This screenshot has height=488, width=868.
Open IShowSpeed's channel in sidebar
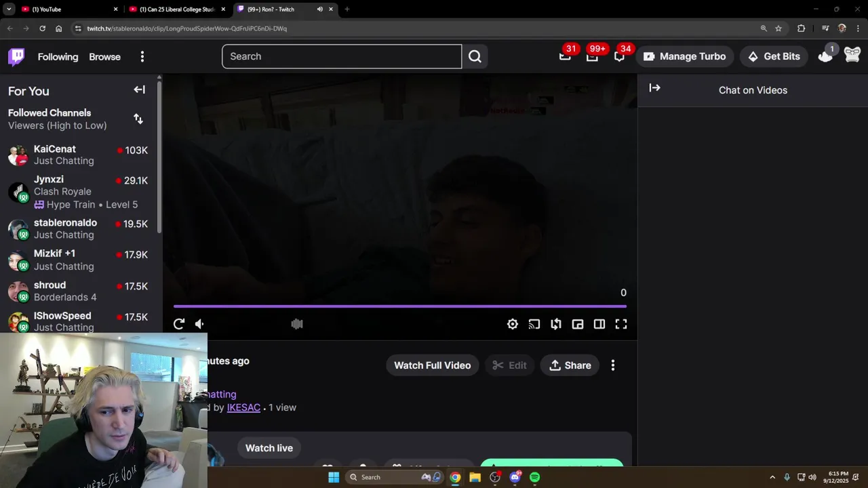[79, 321]
